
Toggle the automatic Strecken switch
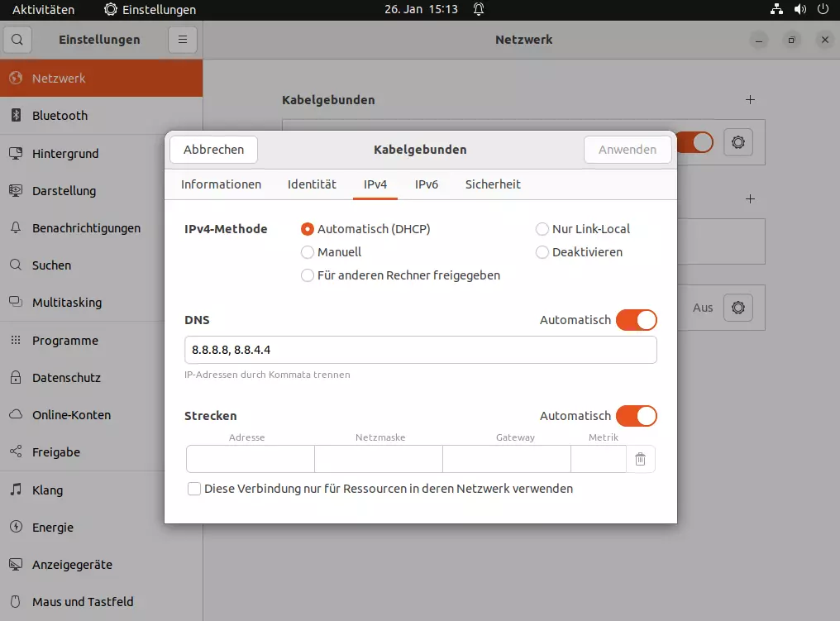[x=636, y=416]
